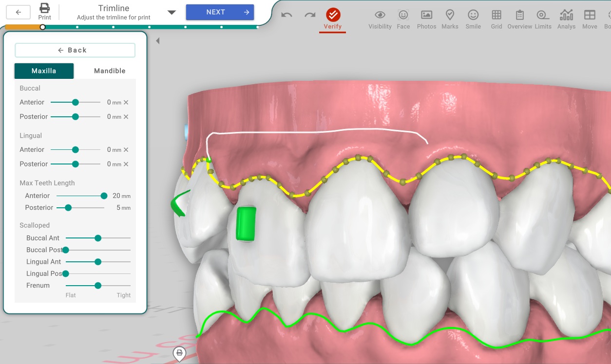Switch to the Mandible tab
This screenshot has width=611, height=364.
tap(110, 71)
